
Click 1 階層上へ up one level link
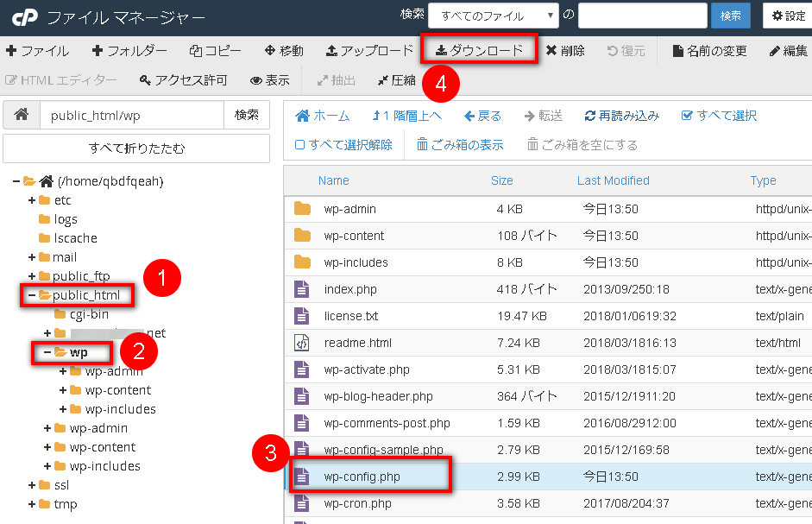pos(407,116)
